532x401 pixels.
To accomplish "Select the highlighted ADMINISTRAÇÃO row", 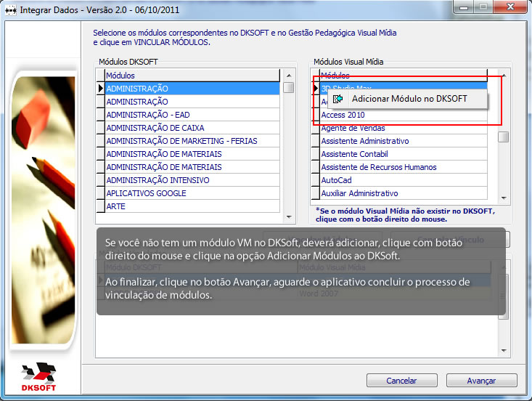I will click(192, 89).
